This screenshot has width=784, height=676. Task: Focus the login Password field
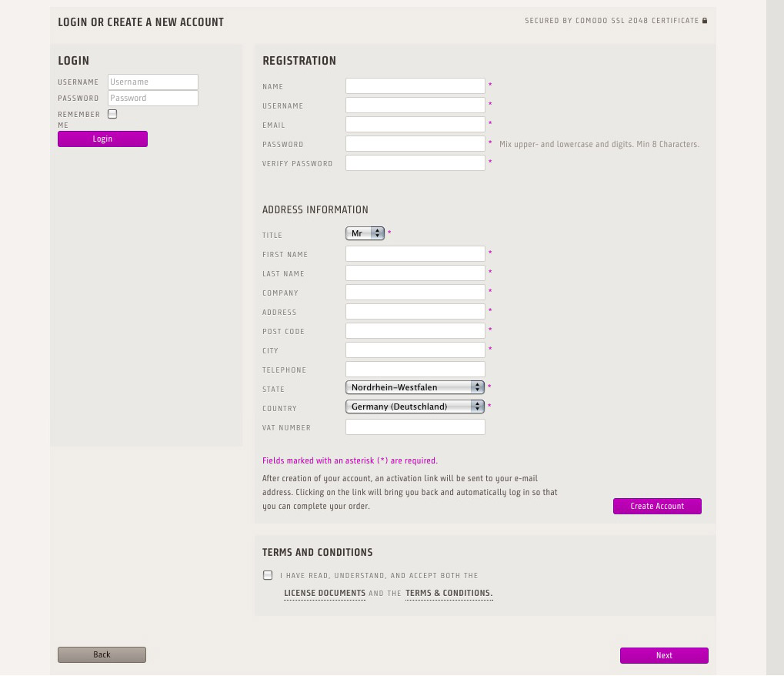click(153, 98)
